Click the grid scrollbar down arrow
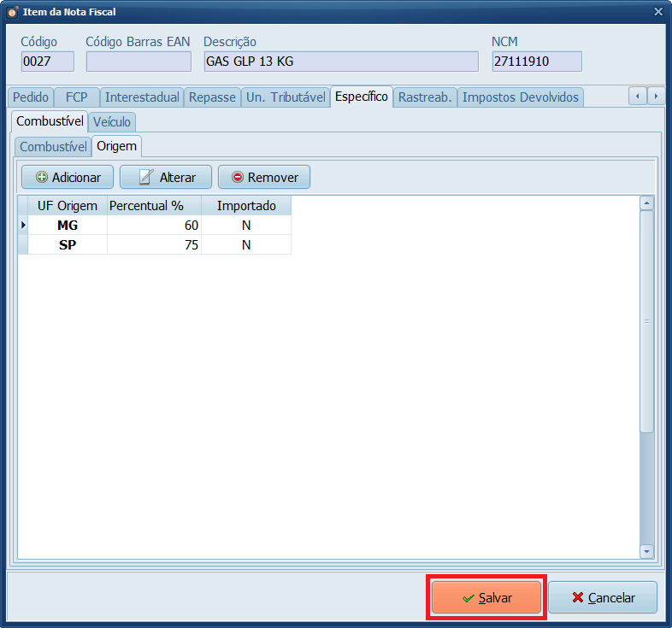The height and width of the screenshot is (628, 672). pyautogui.click(x=646, y=552)
